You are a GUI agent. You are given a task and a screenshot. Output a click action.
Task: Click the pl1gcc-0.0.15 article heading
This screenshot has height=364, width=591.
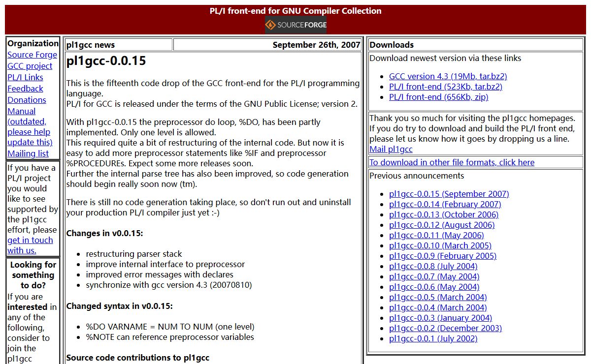point(106,61)
